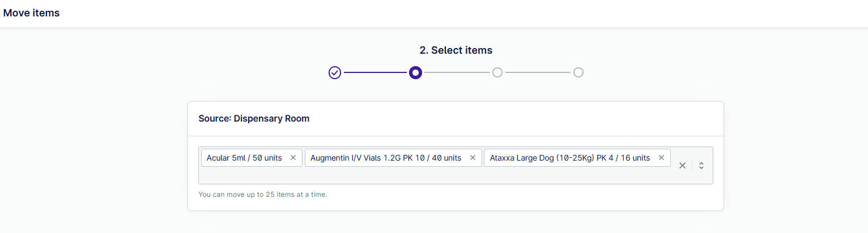Click the Source: Dispensary Room header
The image size is (868, 233).
pyautogui.click(x=254, y=119)
